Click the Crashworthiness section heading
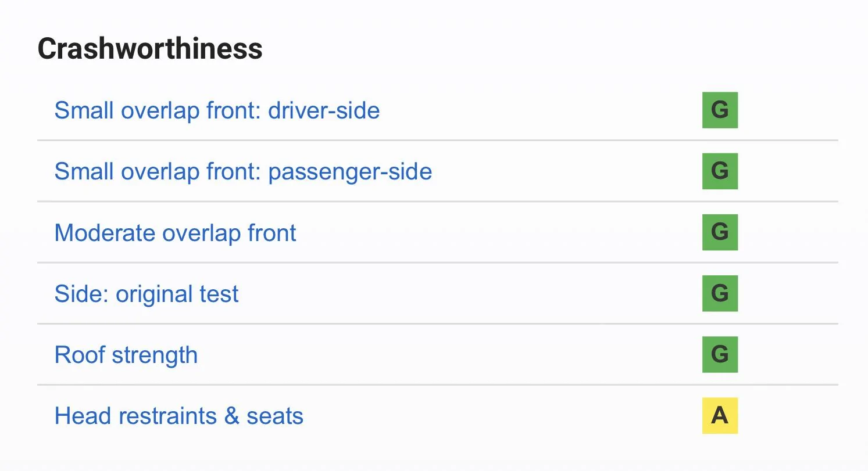This screenshot has width=868, height=471. pyautogui.click(x=150, y=49)
